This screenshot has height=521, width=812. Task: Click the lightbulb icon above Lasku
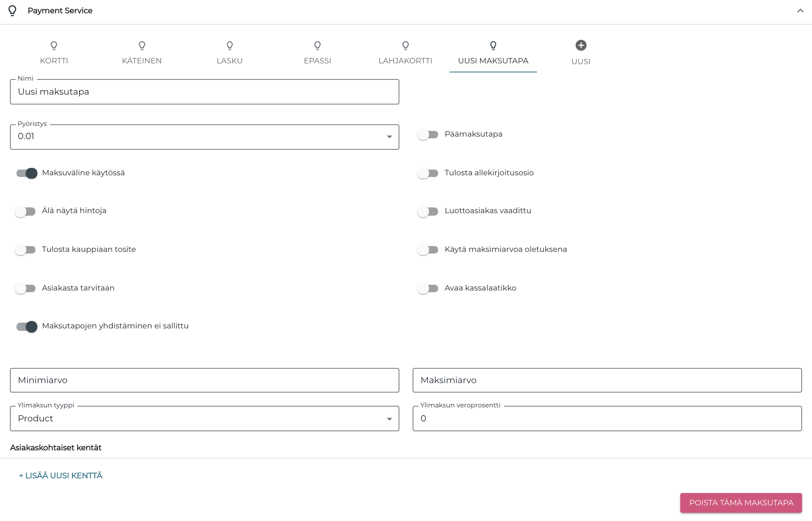230,45
